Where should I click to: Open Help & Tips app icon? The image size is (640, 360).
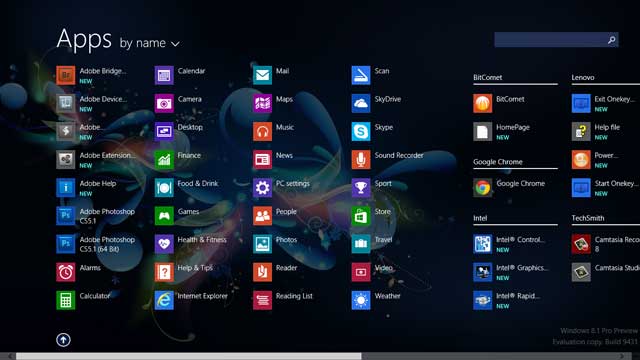point(164,272)
